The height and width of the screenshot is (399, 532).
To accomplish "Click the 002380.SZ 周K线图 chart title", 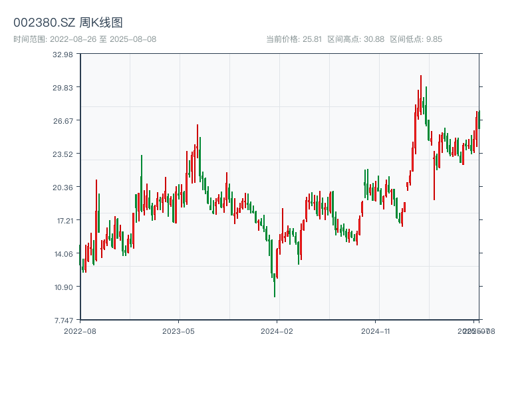I will click(x=68, y=23).
